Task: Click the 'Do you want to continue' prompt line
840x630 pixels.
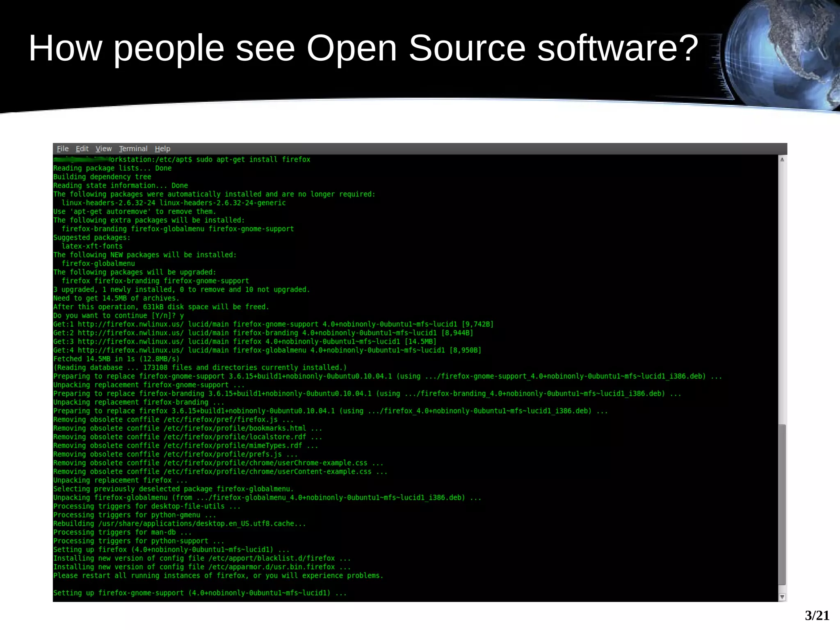Action: (118, 316)
